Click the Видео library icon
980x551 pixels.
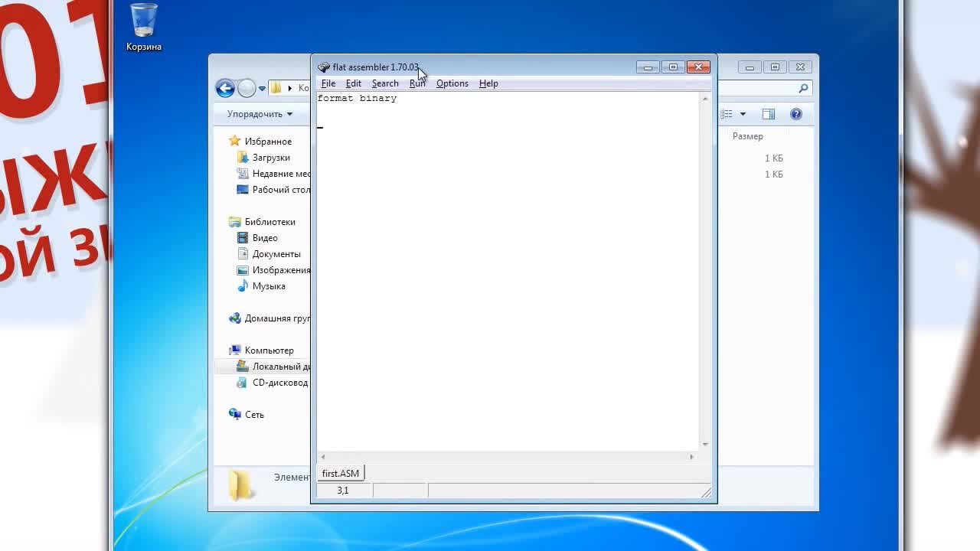point(243,238)
